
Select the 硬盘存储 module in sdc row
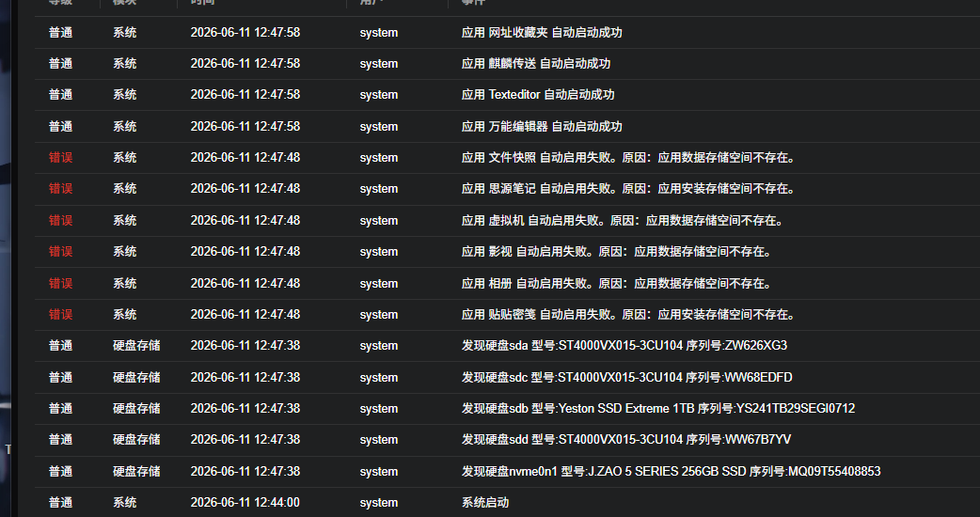(x=136, y=377)
